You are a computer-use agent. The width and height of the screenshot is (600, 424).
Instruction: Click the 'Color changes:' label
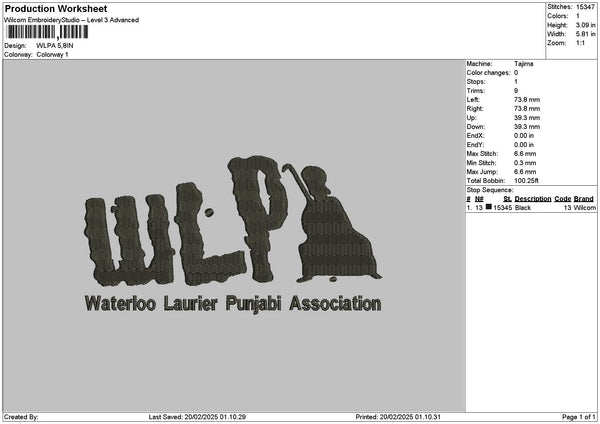click(x=488, y=73)
